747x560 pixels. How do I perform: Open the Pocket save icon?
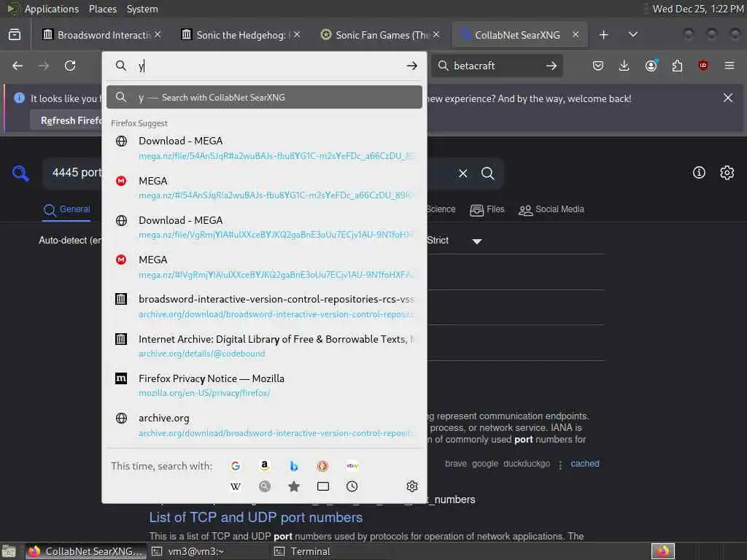tap(598, 66)
